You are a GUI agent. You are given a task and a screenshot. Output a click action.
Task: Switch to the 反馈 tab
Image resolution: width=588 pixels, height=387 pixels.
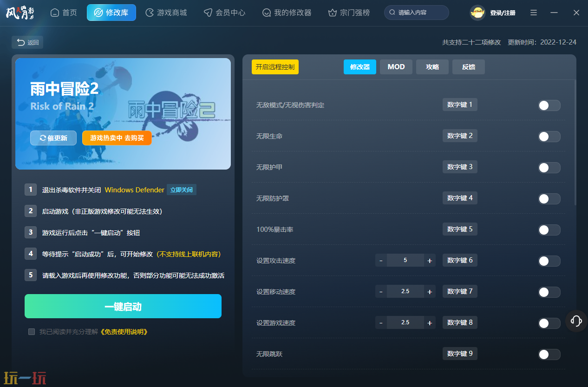(x=469, y=67)
